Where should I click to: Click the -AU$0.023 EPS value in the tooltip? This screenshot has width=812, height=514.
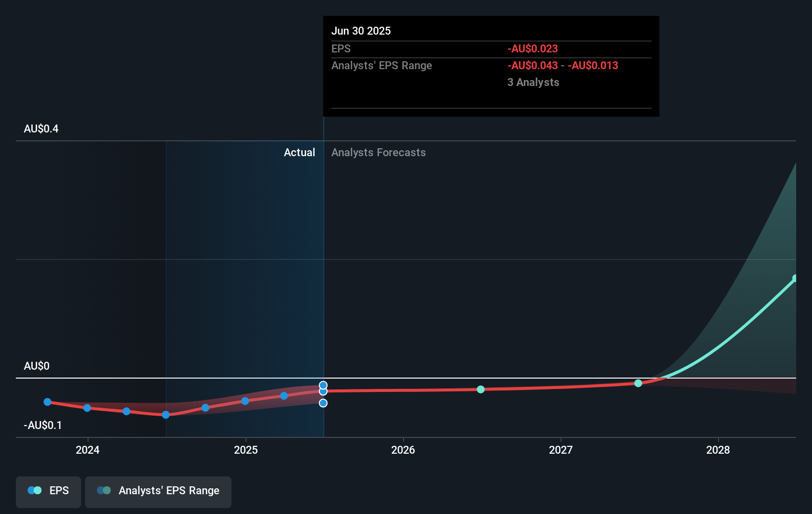532,48
